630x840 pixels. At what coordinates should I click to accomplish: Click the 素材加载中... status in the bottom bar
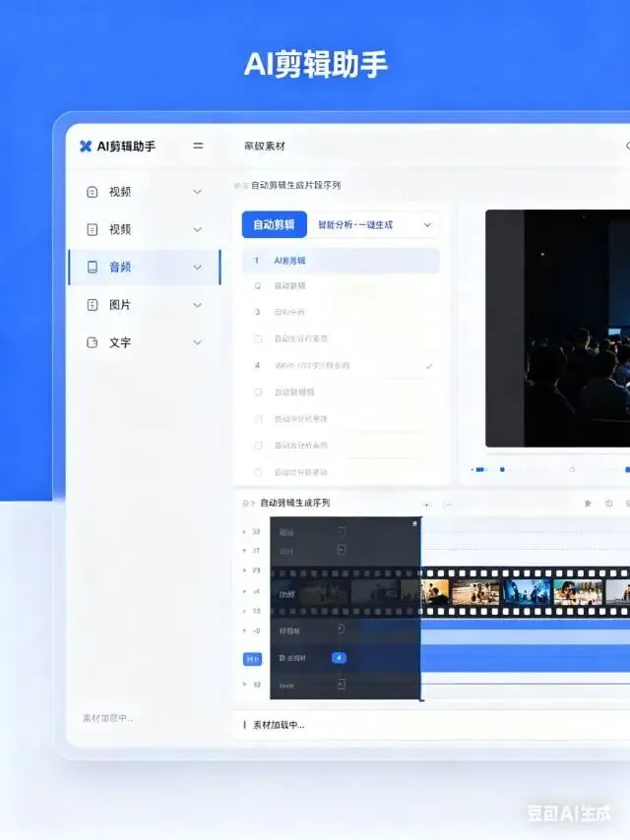click(x=279, y=725)
